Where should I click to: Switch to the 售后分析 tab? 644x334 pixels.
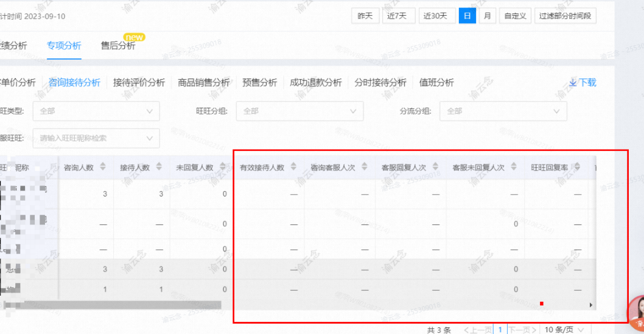(118, 46)
